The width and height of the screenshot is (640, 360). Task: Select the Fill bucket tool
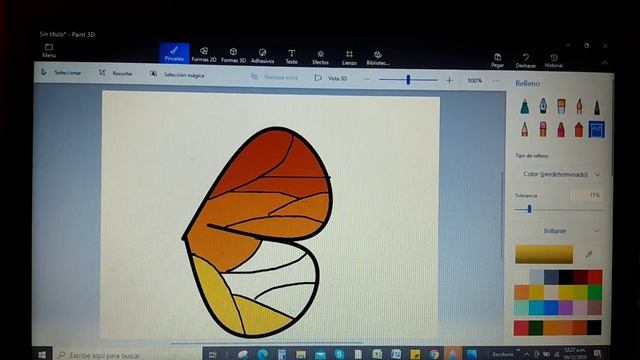pyautogui.click(x=596, y=129)
